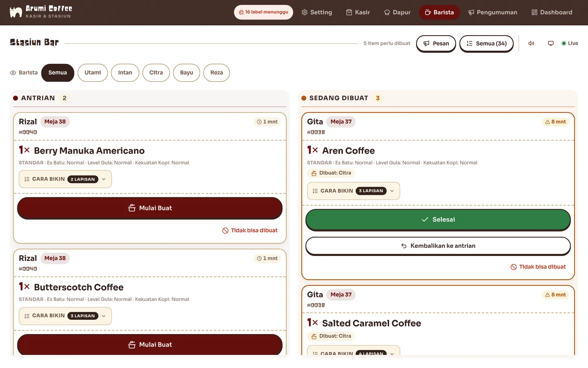This screenshot has width=588, height=368.
Task: Click the warning icon on Salted Caramel Coffee card
Action: pyautogui.click(x=548, y=295)
